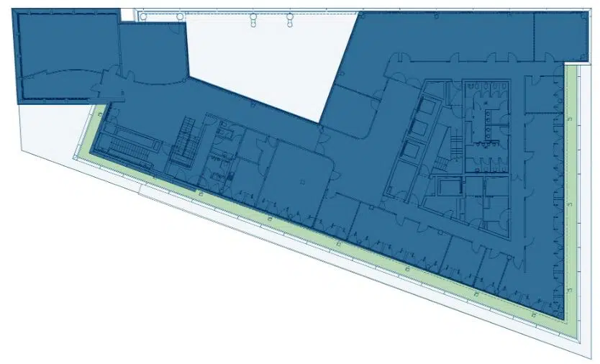Select the large rectangular room at far top-left
The image size is (600, 364).
pos(65,42)
